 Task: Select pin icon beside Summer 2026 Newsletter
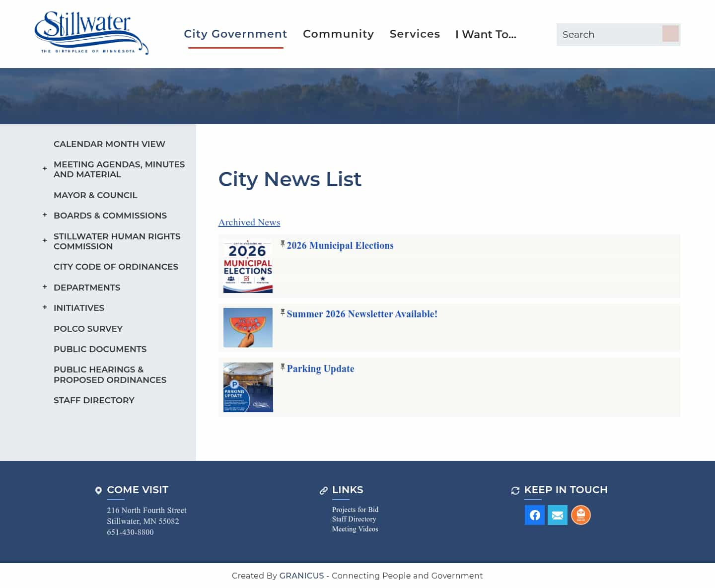point(283,312)
